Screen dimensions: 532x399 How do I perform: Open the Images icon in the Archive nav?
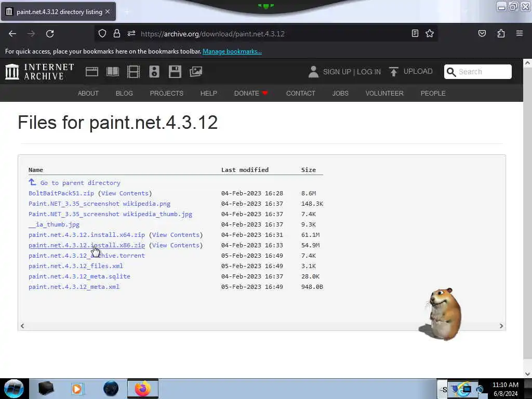tap(196, 72)
